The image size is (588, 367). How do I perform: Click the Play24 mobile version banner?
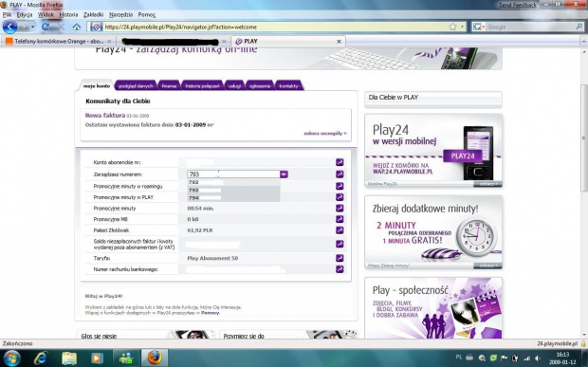pyautogui.click(x=433, y=151)
